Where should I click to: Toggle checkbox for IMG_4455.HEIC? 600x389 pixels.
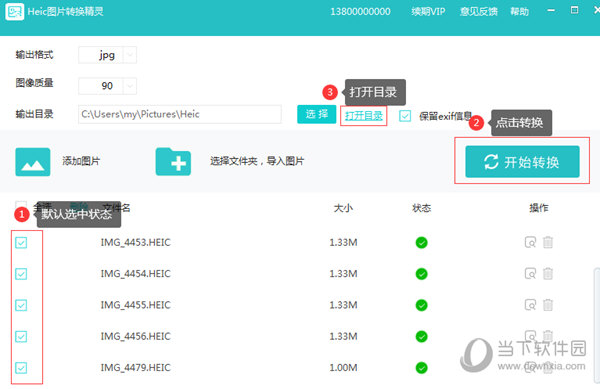click(x=21, y=305)
